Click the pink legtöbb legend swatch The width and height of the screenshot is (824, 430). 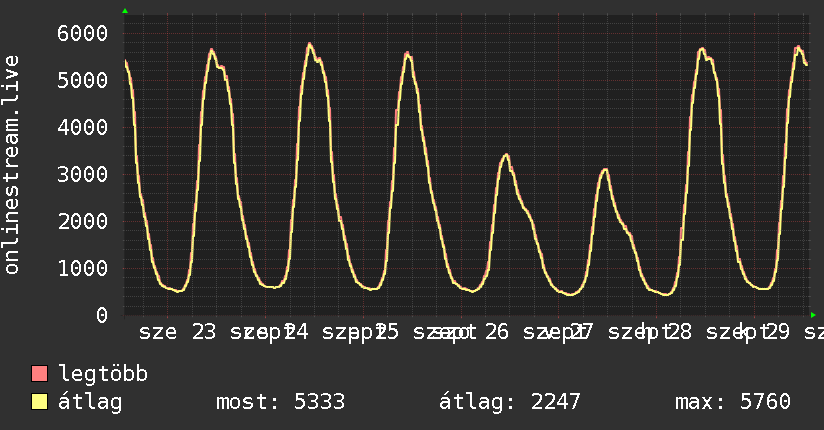click(x=40, y=373)
